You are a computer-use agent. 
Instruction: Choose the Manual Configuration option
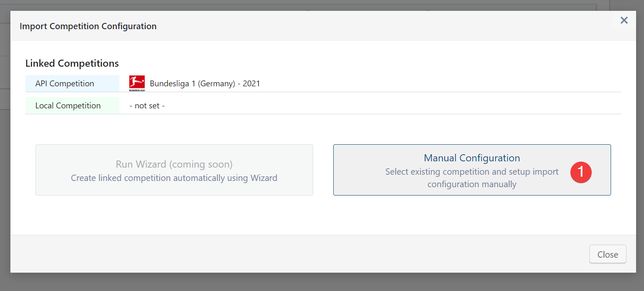coord(472,170)
